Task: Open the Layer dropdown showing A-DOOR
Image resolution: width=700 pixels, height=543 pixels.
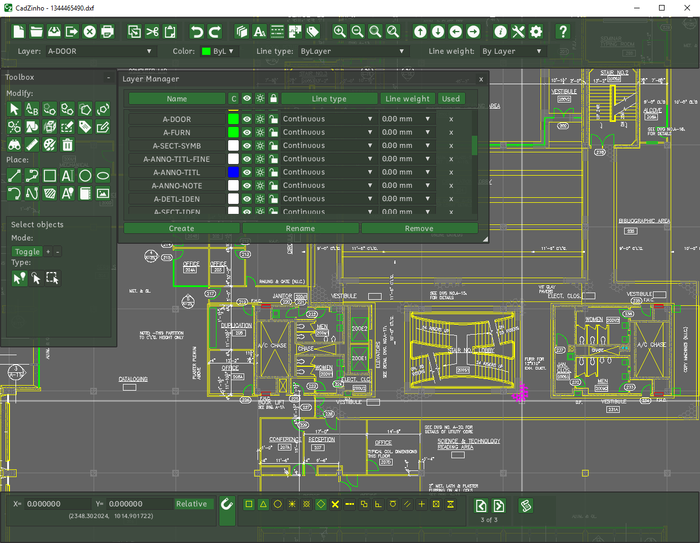Action: click(101, 51)
